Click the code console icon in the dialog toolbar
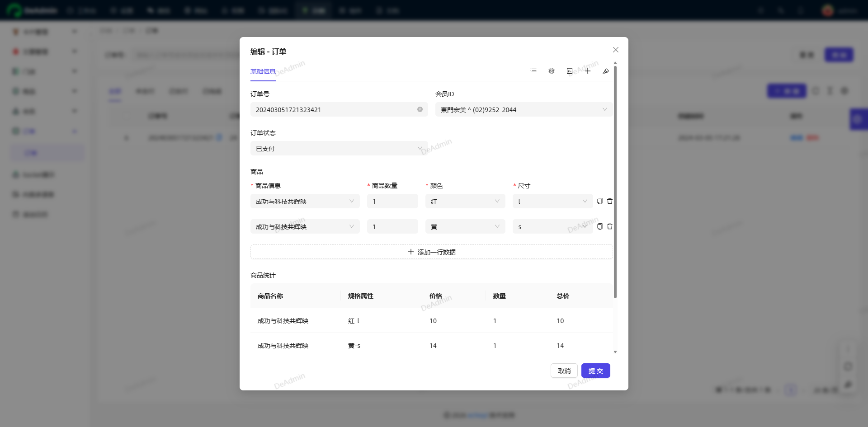The image size is (868, 427). tap(570, 71)
